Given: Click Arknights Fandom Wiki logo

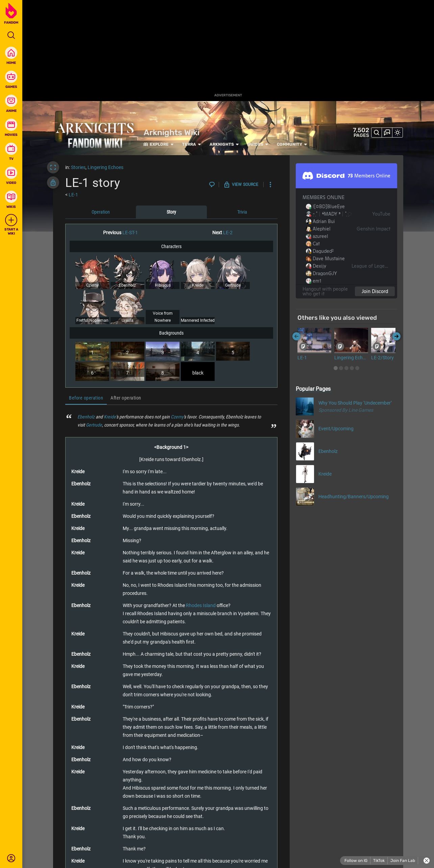Looking at the screenshot, I should pos(95,136).
